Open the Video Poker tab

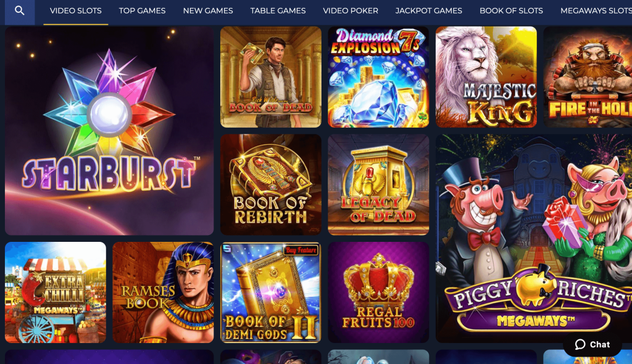pos(351,11)
